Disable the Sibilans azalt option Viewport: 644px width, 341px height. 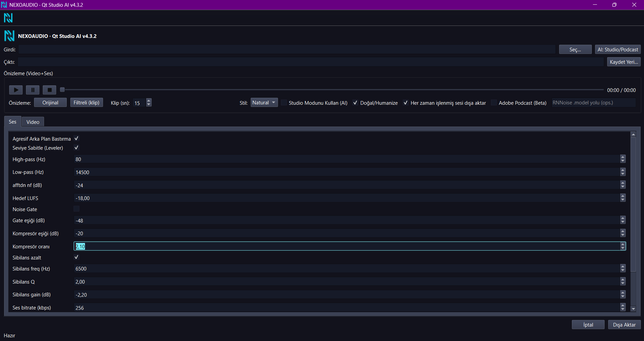[77, 257]
